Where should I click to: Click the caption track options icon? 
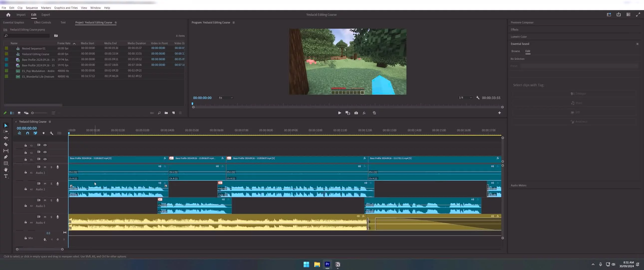pyautogui.click(x=59, y=133)
